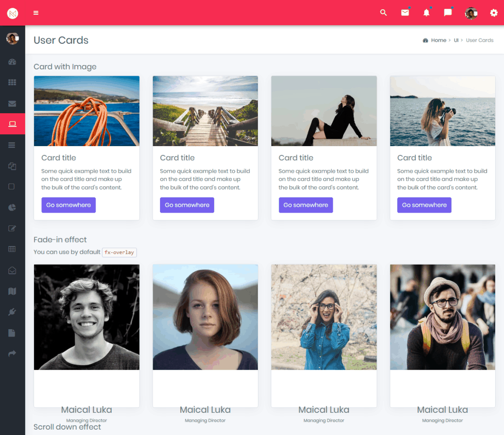Image resolution: width=504 pixels, height=435 pixels.
Task: Click Go somewhere under the photographer card
Action: [x=424, y=205]
